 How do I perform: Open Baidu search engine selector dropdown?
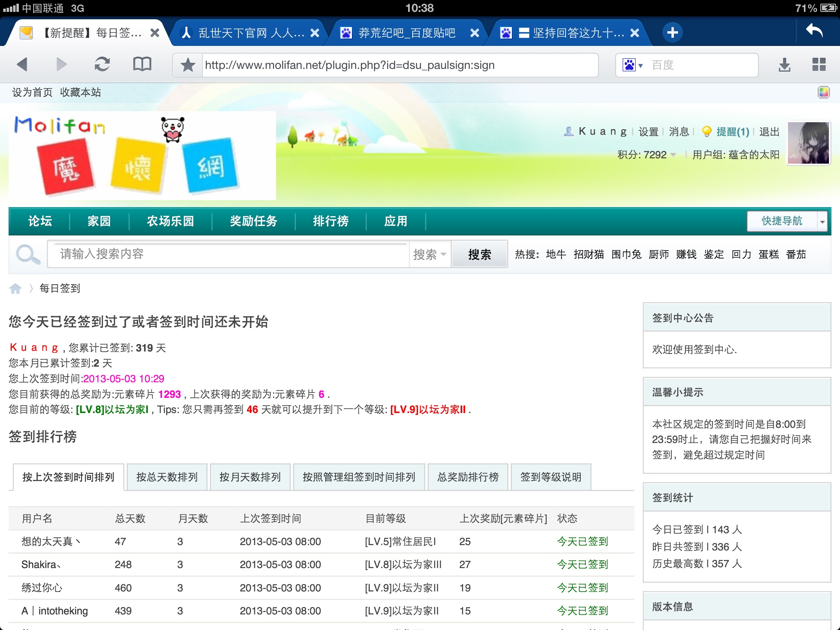632,65
